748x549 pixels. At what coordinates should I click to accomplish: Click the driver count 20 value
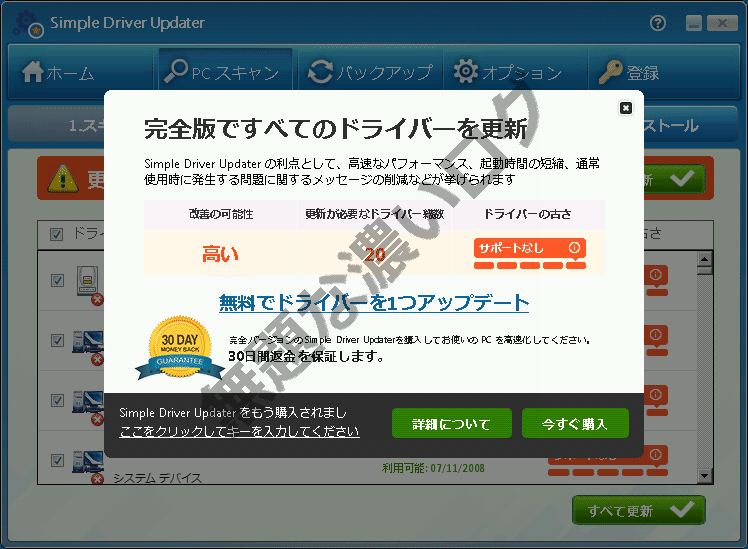[374, 254]
